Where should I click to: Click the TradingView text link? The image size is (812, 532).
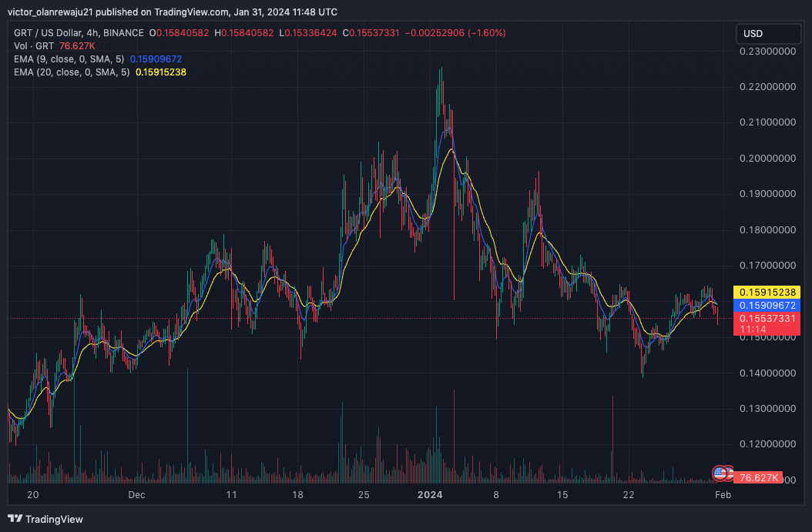click(x=54, y=519)
